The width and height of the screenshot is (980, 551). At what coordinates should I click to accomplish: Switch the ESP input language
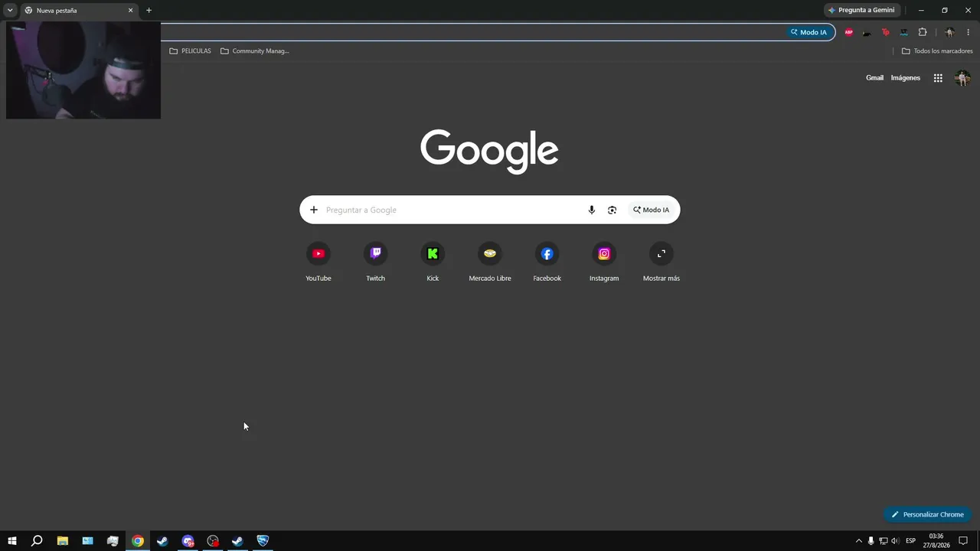pyautogui.click(x=910, y=541)
